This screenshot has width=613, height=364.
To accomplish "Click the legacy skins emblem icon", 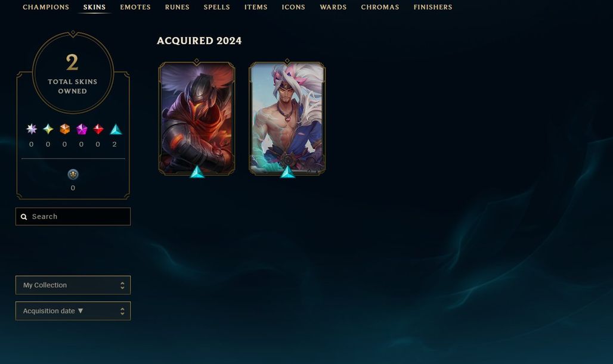I will (73, 174).
